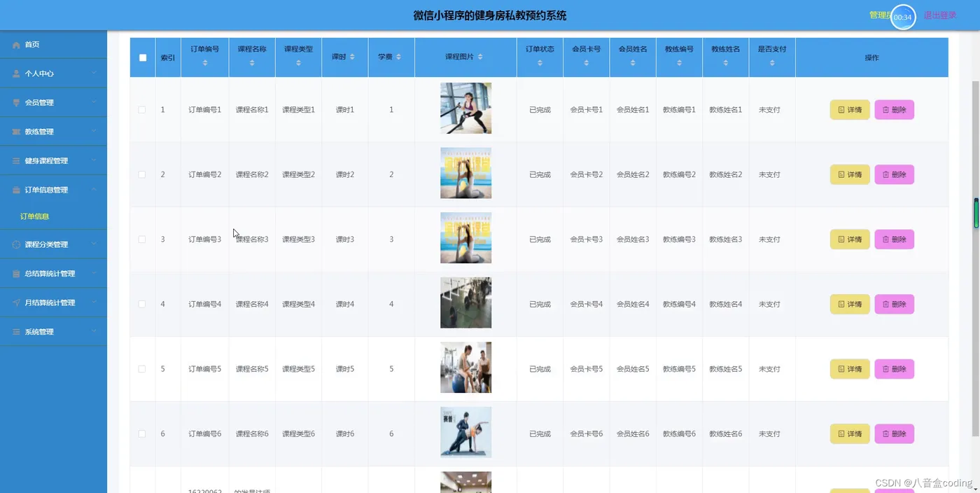
Task: Delete the 订单编号4 row with 删除
Action: point(895,304)
